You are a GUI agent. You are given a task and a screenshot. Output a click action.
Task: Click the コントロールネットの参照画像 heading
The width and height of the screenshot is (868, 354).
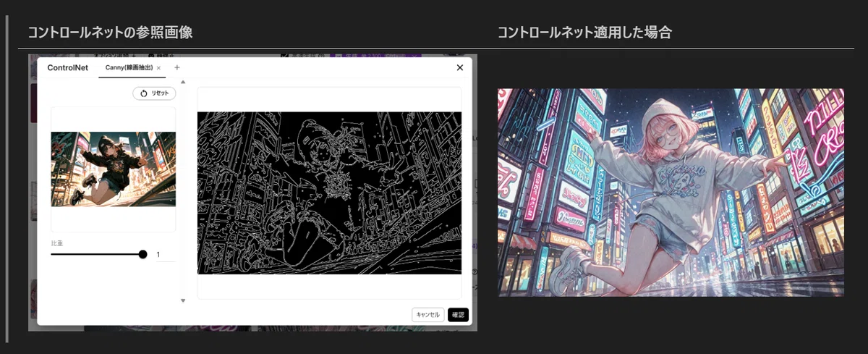pos(110,33)
